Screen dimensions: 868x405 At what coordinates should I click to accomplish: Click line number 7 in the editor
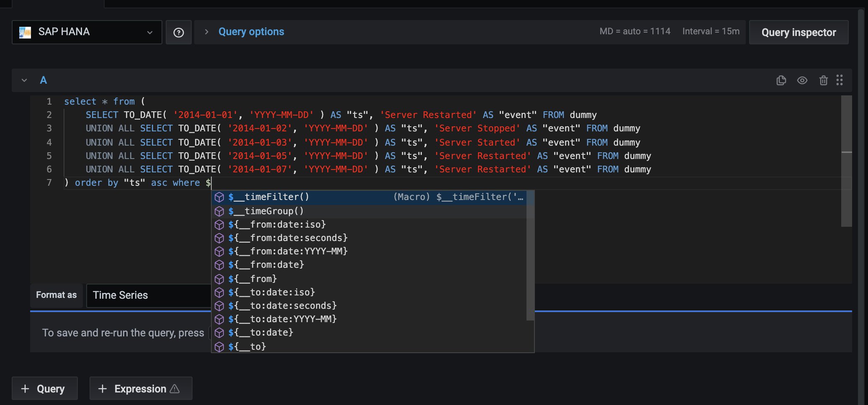tap(49, 182)
